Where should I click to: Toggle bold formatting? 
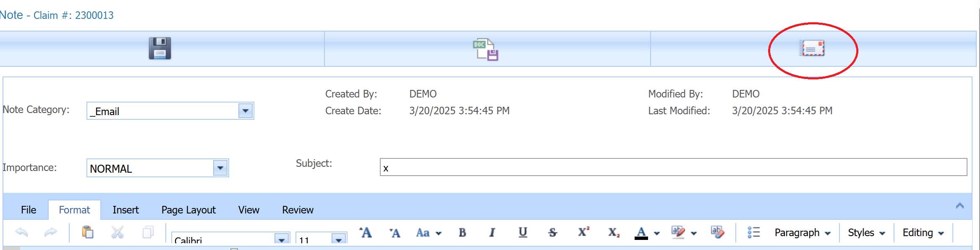(463, 232)
